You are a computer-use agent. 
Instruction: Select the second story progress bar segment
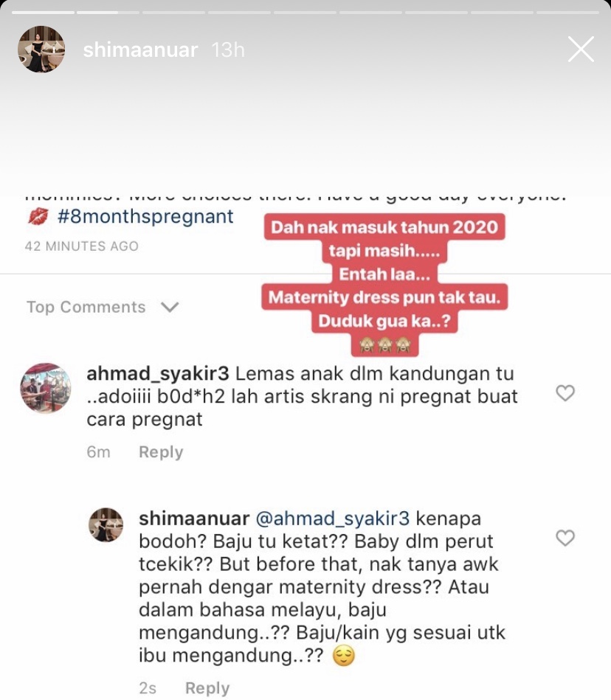pyautogui.click(x=108, y=13)
